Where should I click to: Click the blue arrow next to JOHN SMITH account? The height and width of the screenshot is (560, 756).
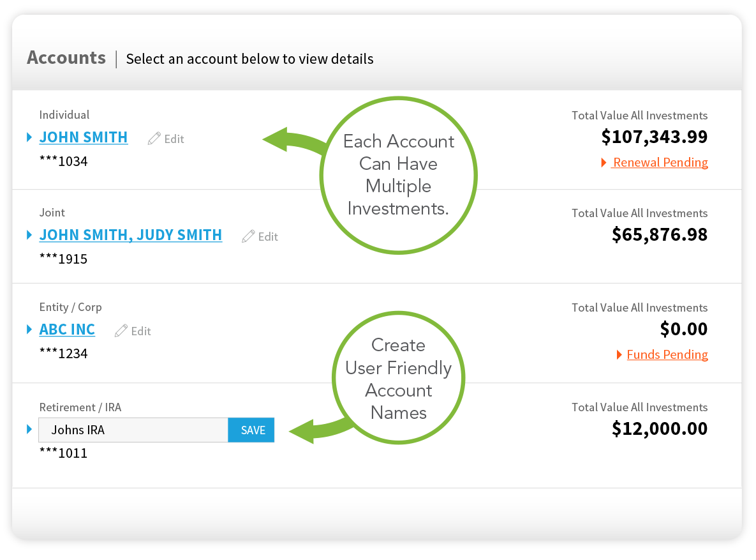(29, 137)
